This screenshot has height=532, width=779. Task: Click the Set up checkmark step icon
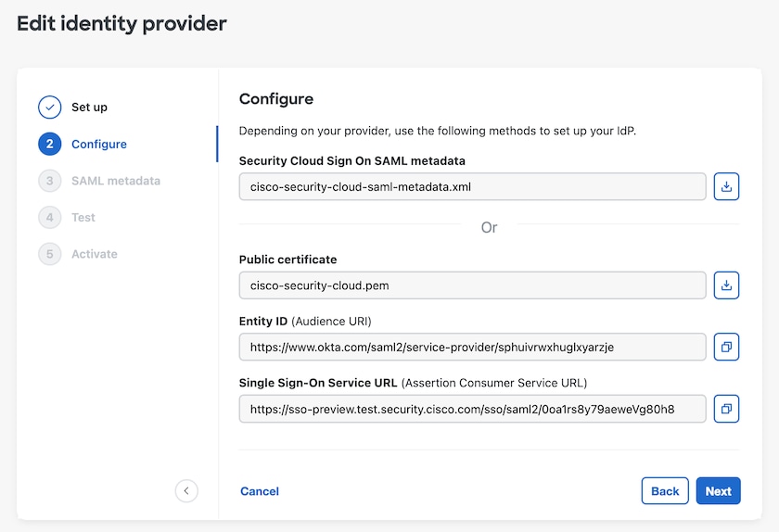click(x=50, y=107)
